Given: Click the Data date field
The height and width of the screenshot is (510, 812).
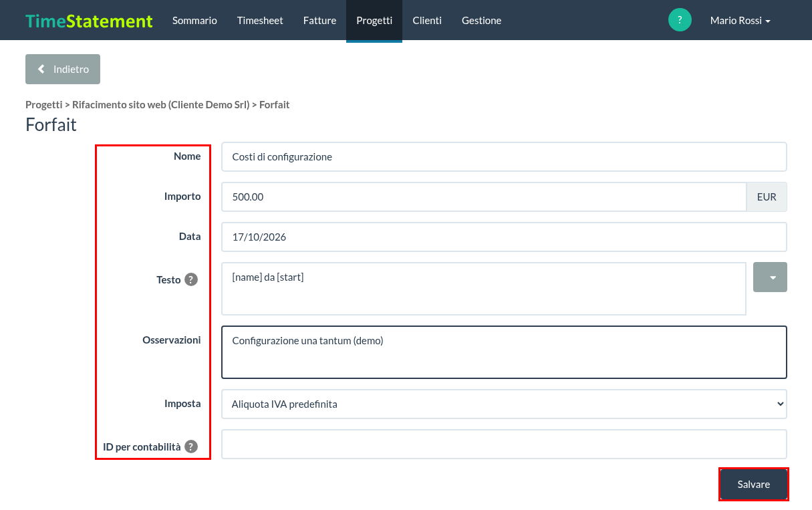Looking at the screenshot, I should point(504,237).
